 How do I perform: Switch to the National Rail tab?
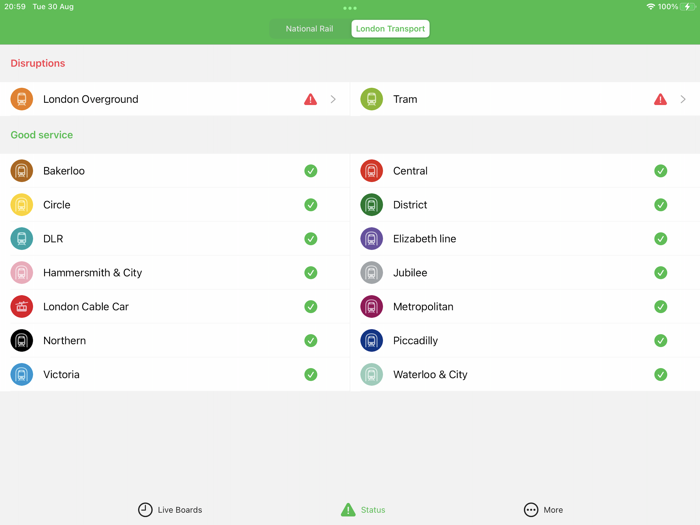(309, 29)
